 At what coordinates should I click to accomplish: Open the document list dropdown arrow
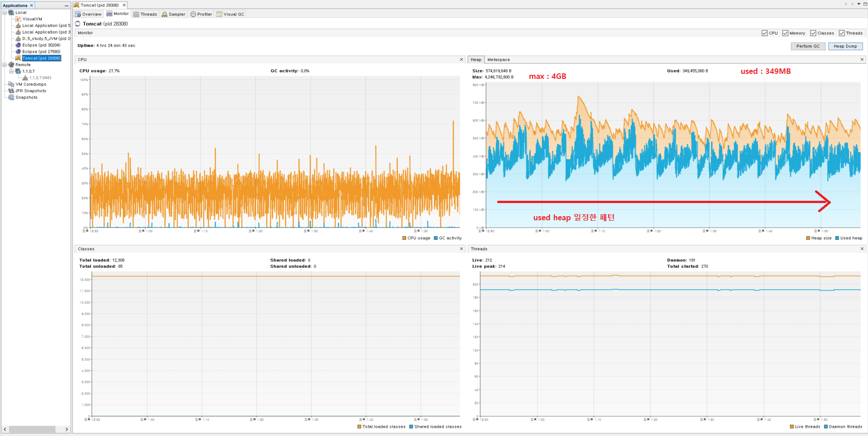point(858,4)
